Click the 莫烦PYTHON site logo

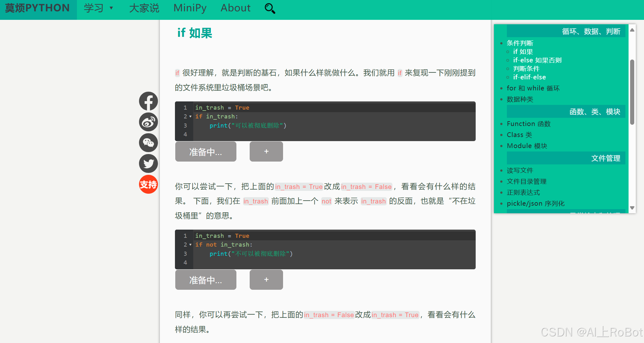pyautogui.click(x=38, y=8)
